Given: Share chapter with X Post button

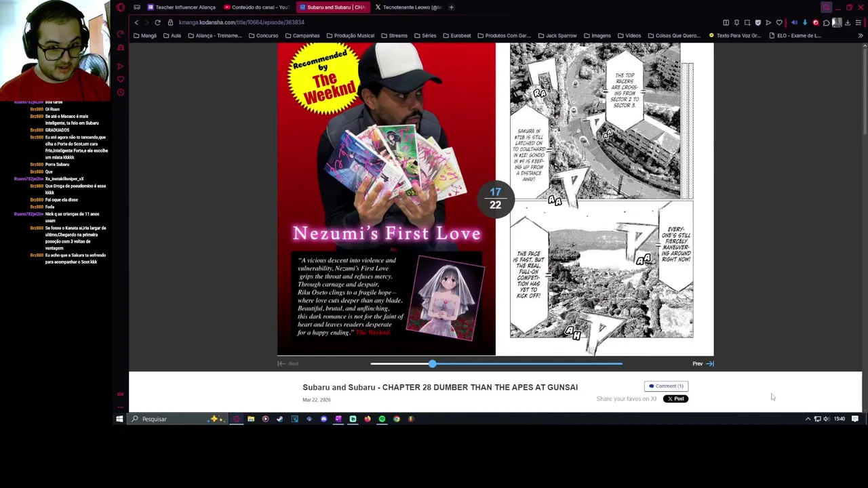Looking at the screenshot, I should [x=675, y=399].
